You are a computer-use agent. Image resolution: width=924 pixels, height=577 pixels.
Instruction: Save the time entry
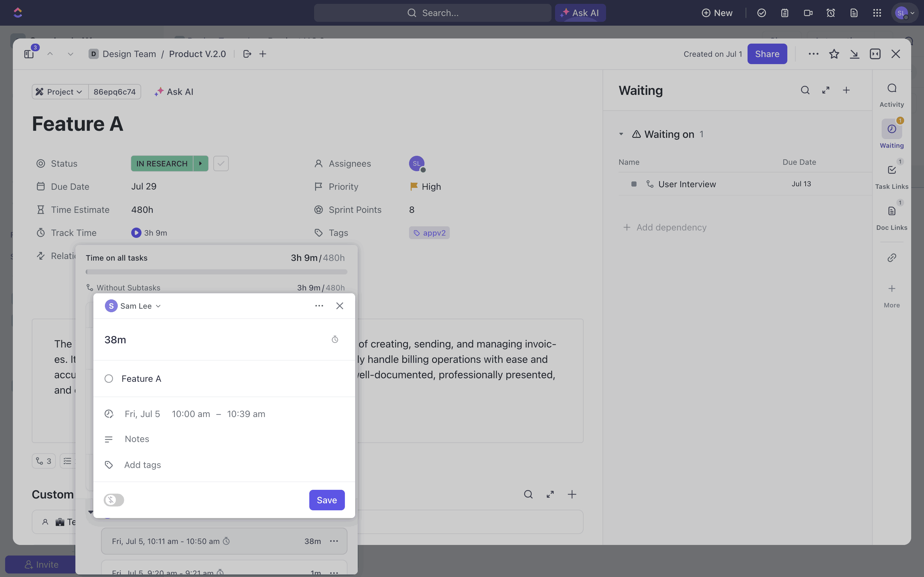click(x=327, y=500)
